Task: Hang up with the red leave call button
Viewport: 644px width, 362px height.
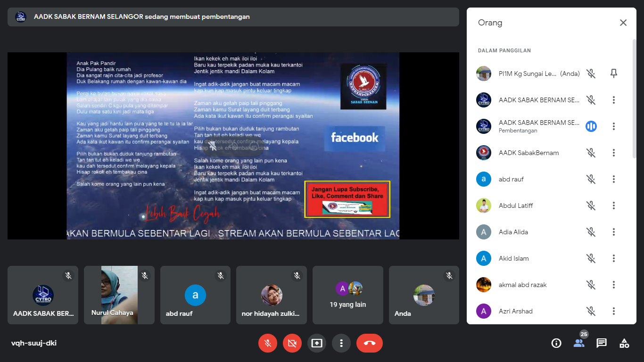Action: click(x=370, y=343)
